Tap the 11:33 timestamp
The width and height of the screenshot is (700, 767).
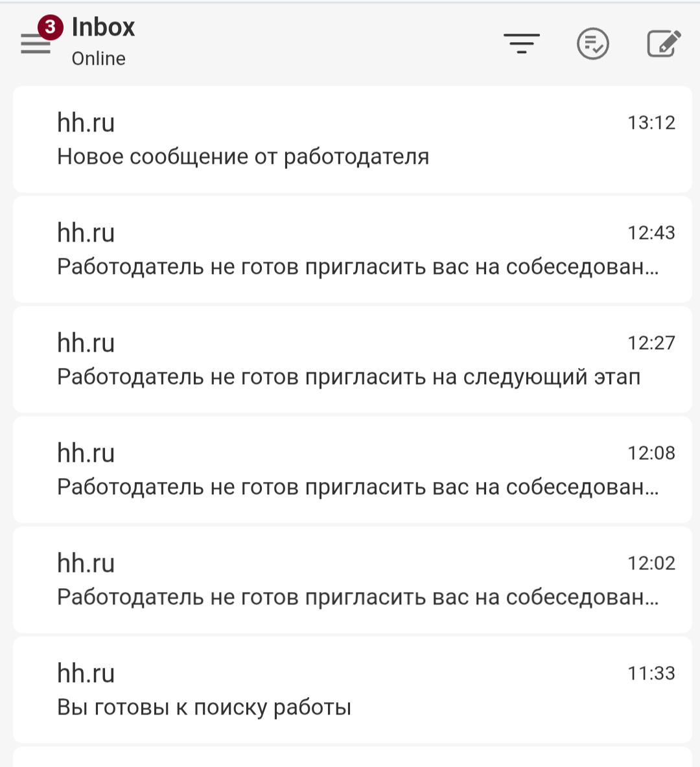coord(651,674)
